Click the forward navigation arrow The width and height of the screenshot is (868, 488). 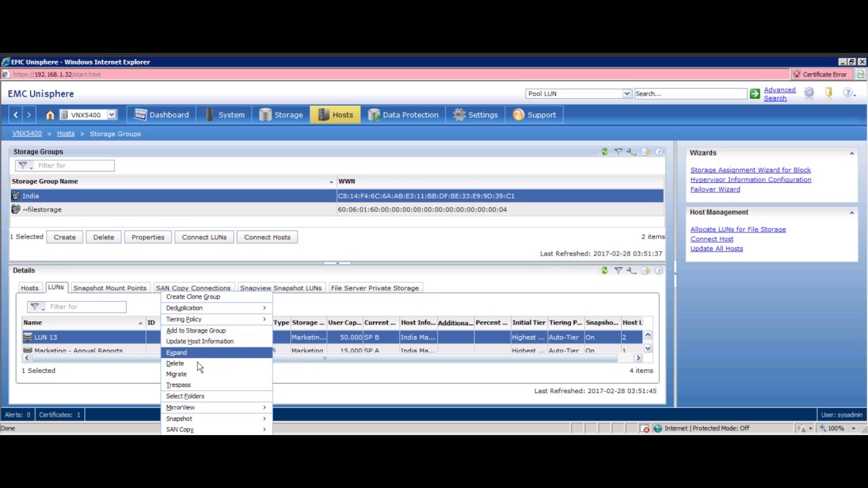pos(28,115)
